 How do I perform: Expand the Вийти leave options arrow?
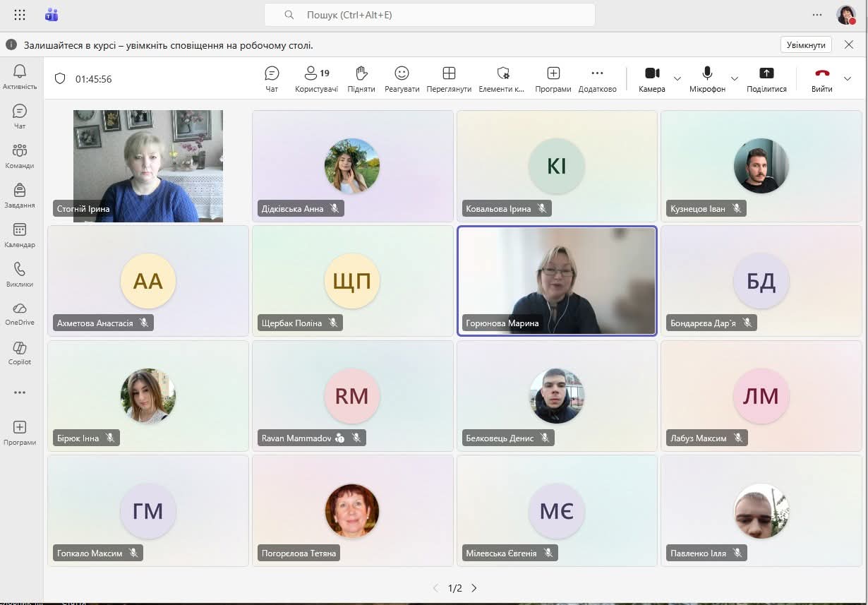pos(848,78)
